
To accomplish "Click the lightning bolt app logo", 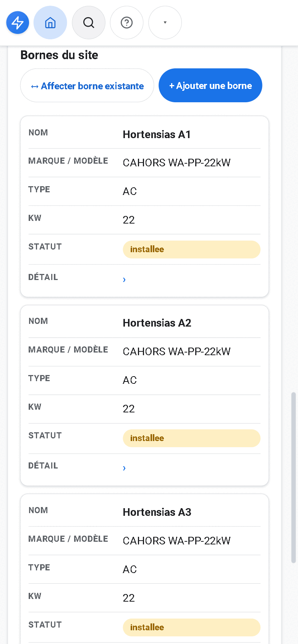I will (18, 23).
